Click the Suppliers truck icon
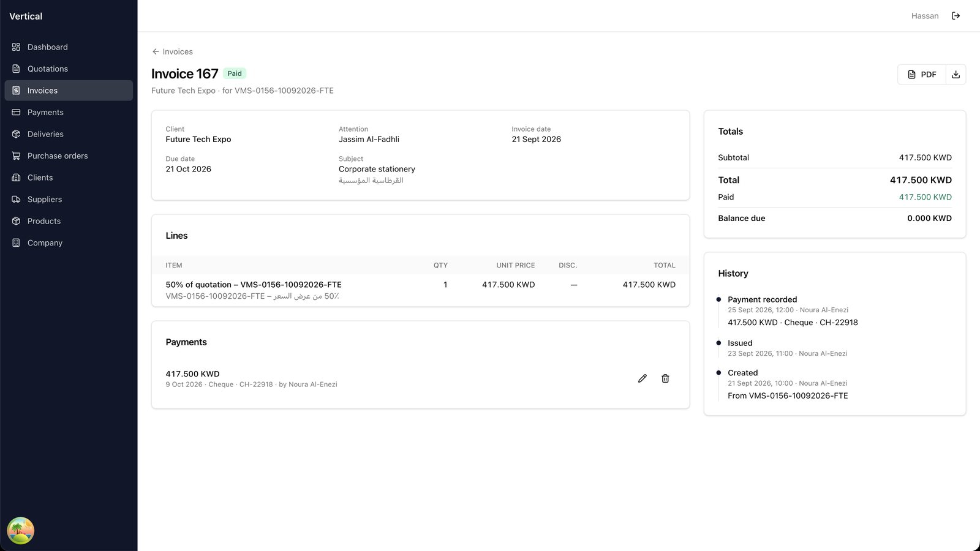Viewport: 980px width, 551px height. point(16,200)
